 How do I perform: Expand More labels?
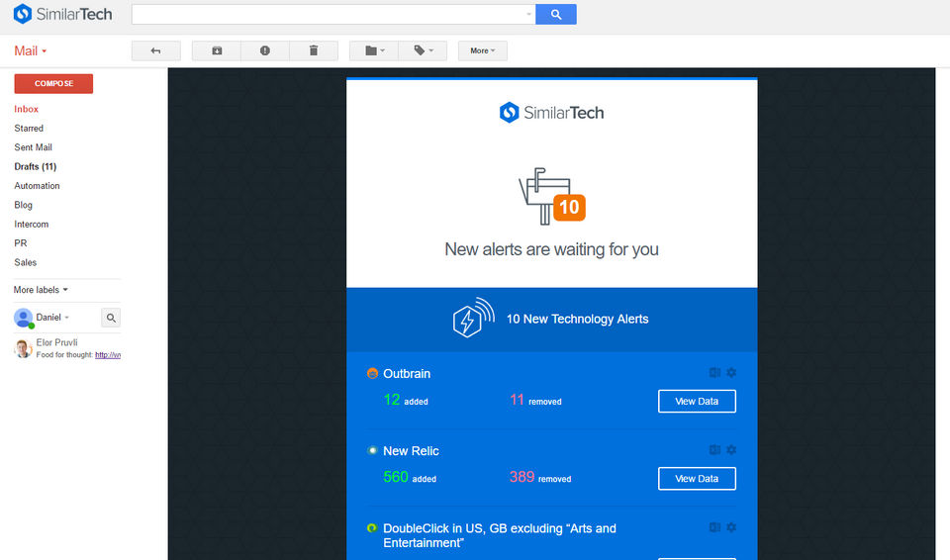click(41, 290)
